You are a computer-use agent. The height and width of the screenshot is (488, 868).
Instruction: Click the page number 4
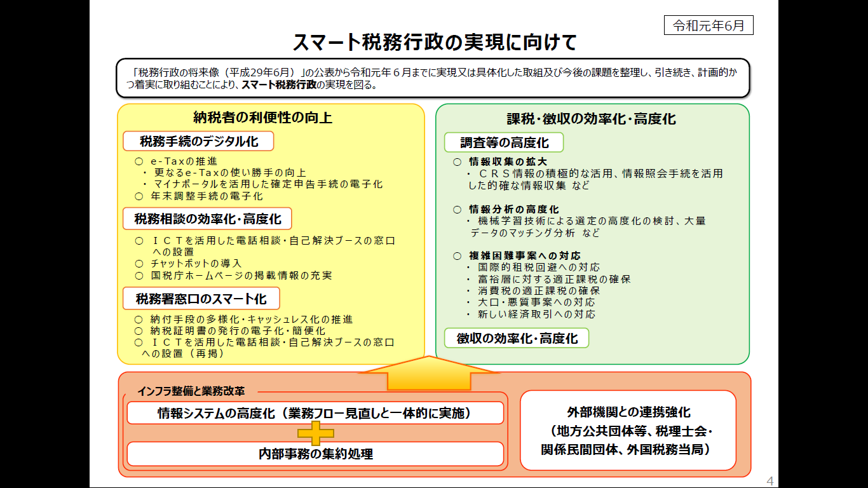pos(770,481)
